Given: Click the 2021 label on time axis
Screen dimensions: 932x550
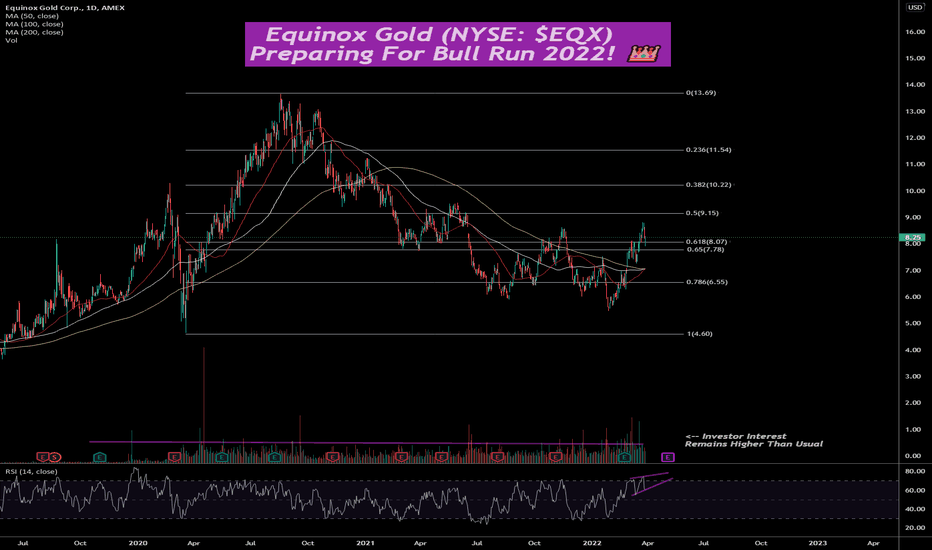Looking at the screenshot, I should point(365,543).
